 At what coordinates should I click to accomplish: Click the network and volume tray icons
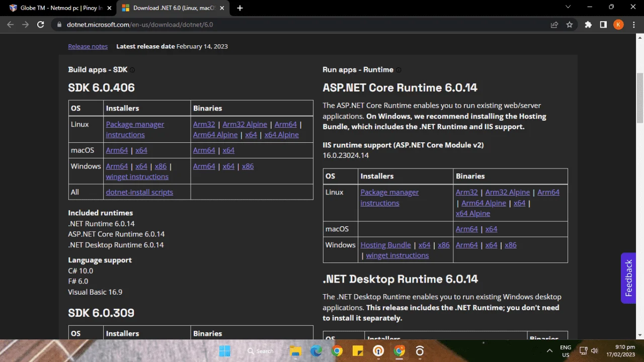[588, 351]
